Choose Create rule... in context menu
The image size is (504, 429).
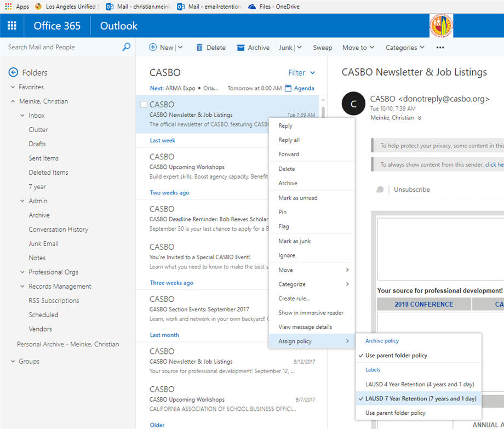tap(312, 298)
